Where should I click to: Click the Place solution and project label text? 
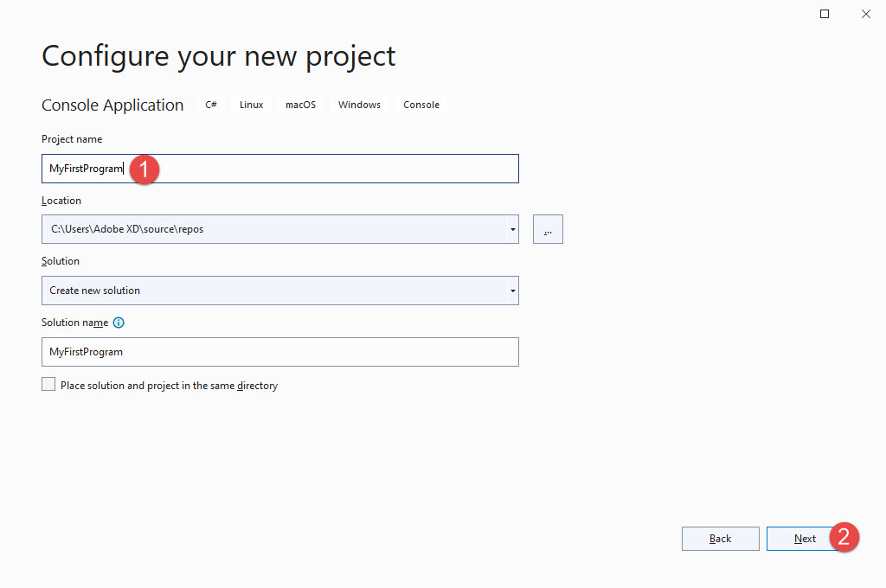[169, 385]
